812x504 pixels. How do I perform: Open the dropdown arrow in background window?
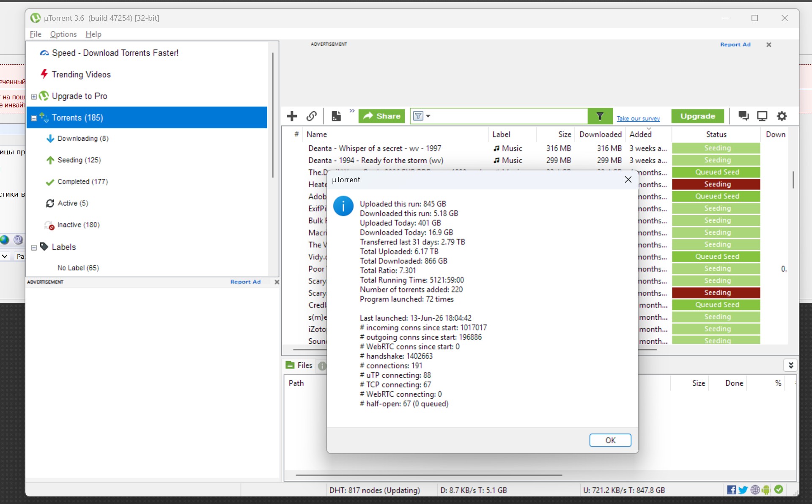coord(5,256)
